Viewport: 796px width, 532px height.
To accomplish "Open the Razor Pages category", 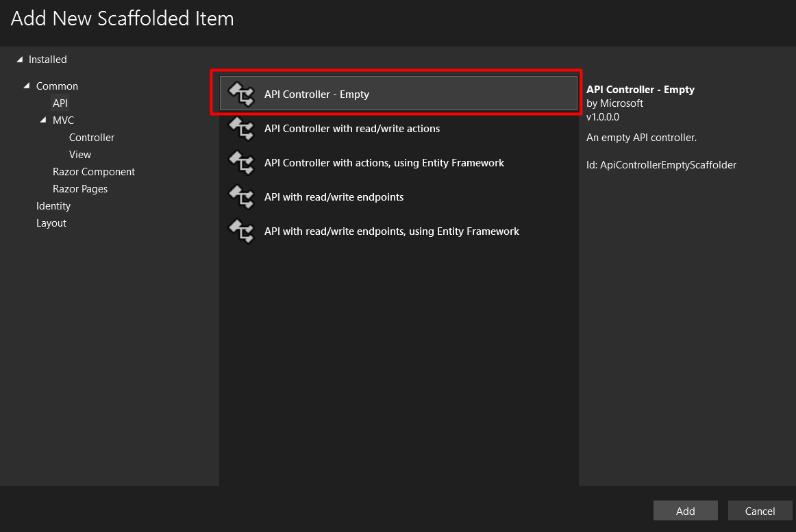I will pos(80,189).
